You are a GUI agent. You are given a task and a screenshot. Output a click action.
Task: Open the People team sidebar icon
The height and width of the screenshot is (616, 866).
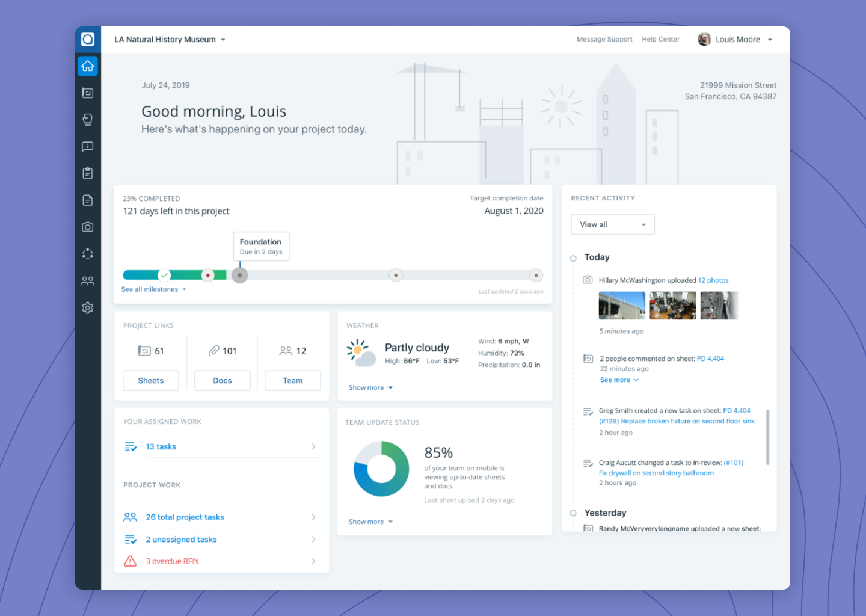[88, 281]
